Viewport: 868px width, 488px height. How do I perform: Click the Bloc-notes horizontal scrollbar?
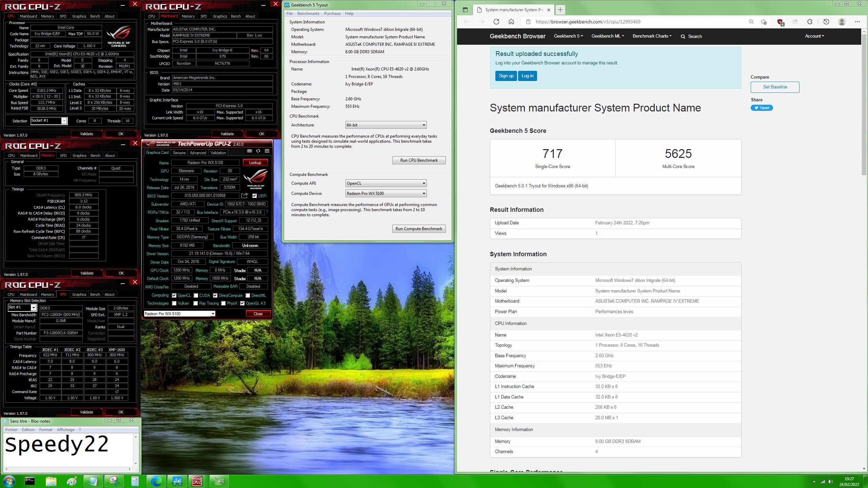coord(68,469)
